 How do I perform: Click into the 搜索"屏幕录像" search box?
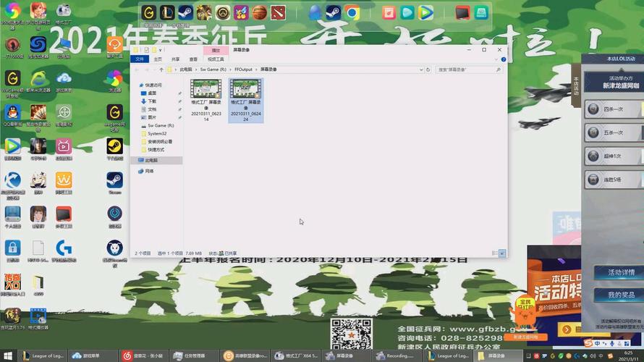coord(469,70)
